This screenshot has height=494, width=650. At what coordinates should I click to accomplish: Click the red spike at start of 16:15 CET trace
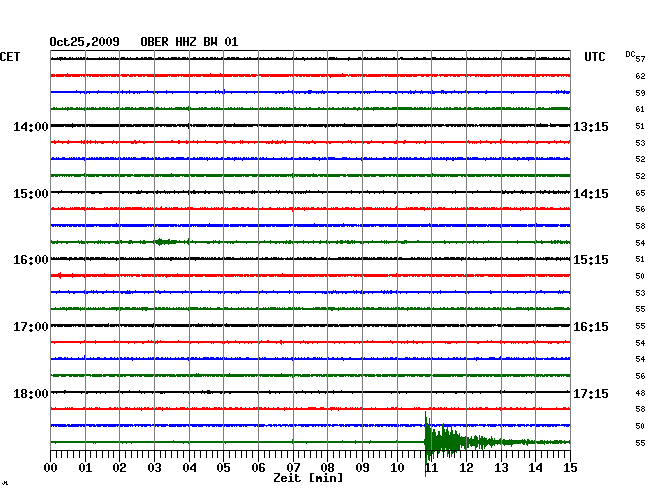pyautogui.click(x=60, y=275)
